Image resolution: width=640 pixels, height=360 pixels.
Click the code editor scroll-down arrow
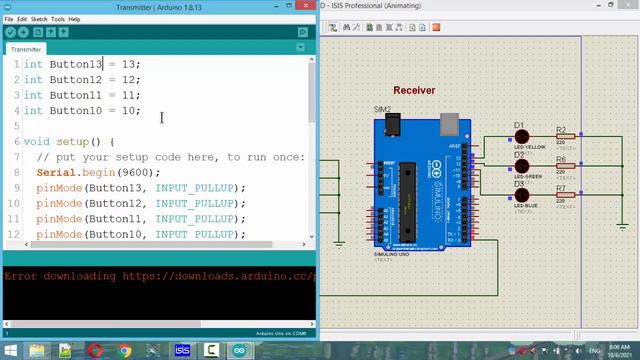point(311,237)
